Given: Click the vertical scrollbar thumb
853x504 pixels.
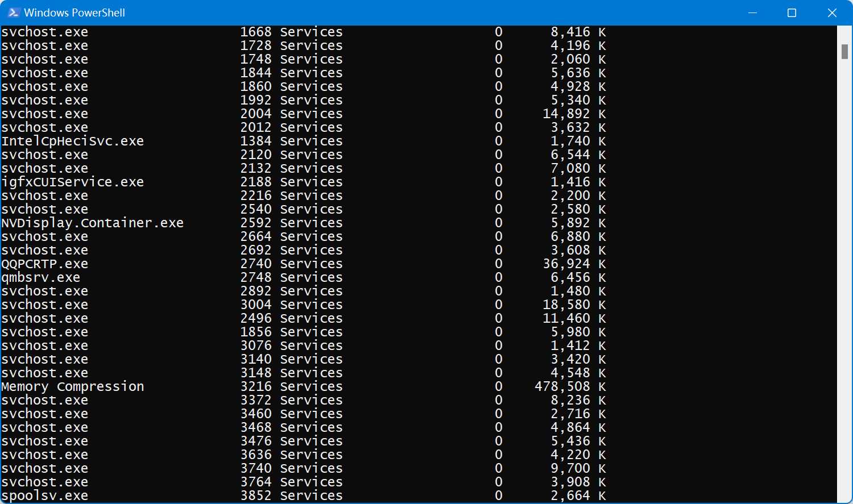Looking at the screenshot, I should 844,51.
